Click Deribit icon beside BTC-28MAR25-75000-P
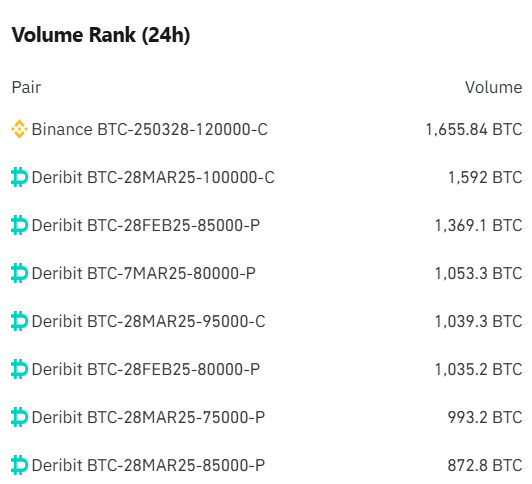The width and height of the screenshot is (532, 484). [19, 417]
